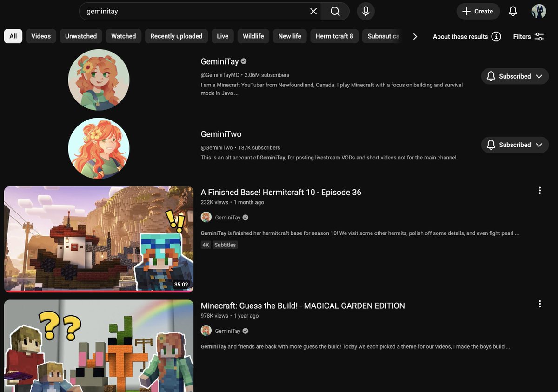The image size is (558, 392).
Task: Click GeminiTay avatar under Hermitcraft 10 video
Action: [x=206, y=217]
